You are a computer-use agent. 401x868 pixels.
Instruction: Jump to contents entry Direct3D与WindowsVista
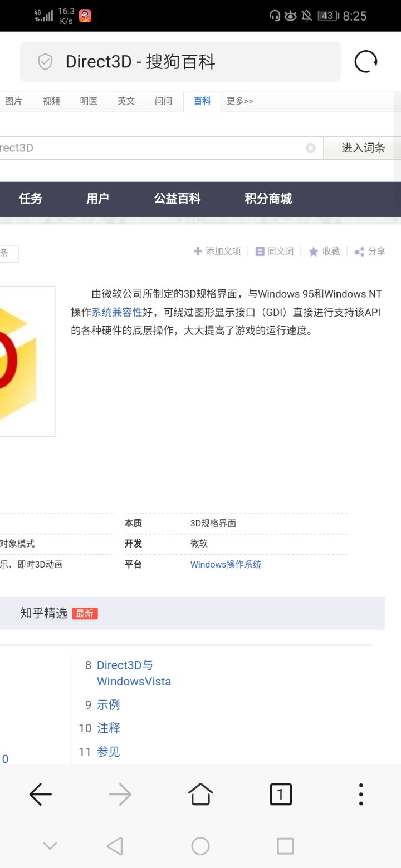134,673
